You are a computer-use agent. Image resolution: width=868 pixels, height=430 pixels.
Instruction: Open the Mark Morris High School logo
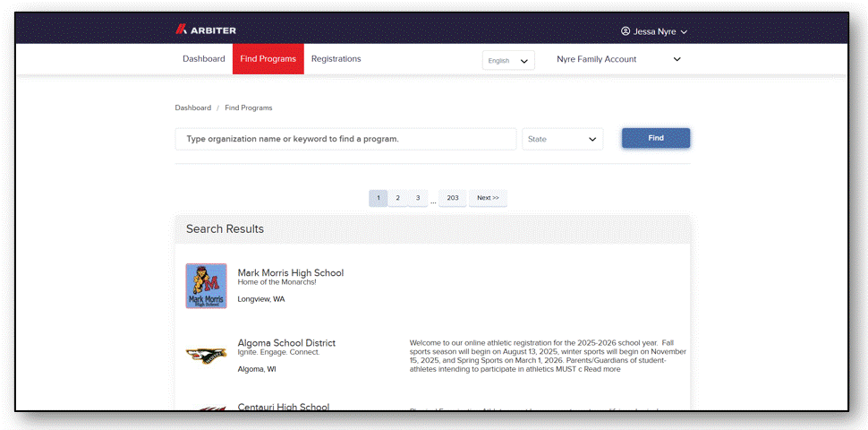pyautogui.click(x=206, y=286)
